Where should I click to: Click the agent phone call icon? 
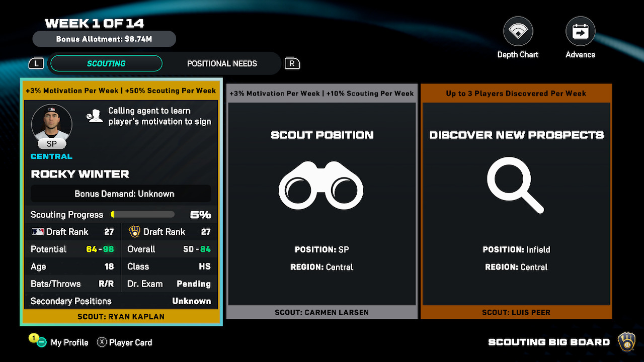pyautogui.click(x=94, y=116)
